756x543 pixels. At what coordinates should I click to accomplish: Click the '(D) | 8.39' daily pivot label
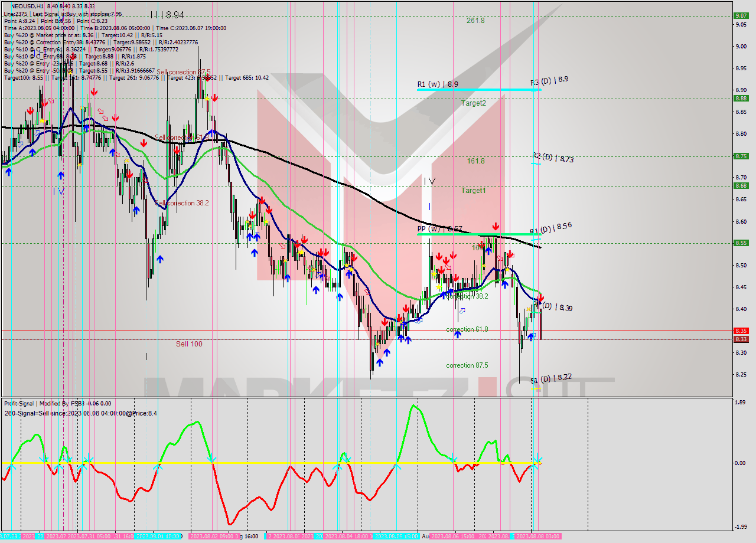tap(557, 308)
